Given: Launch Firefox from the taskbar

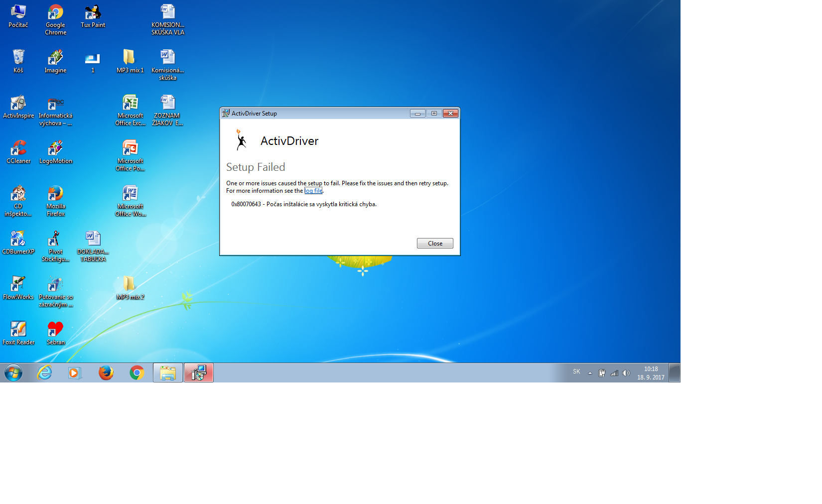Looking at the screenshot, I should pyautogui.click(x=106, y=373).
